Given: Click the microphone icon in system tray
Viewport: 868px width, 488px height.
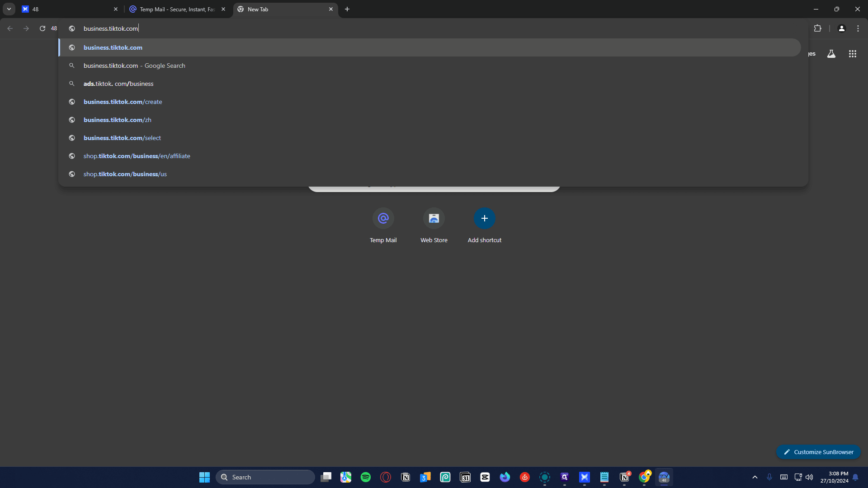Looking at the screenshot, I should pyautogui.click(x=769, y=477).
